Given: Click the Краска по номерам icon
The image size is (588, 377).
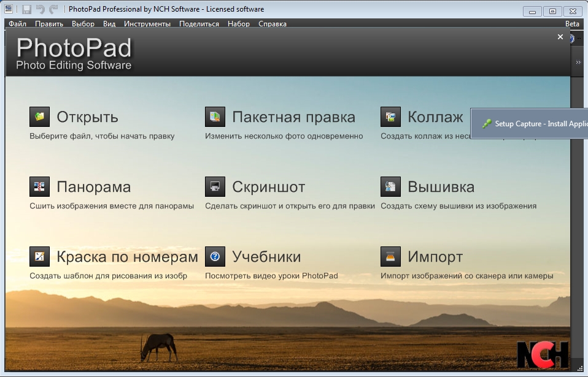Looking at the screenshot, I should [x=39, y=256].
